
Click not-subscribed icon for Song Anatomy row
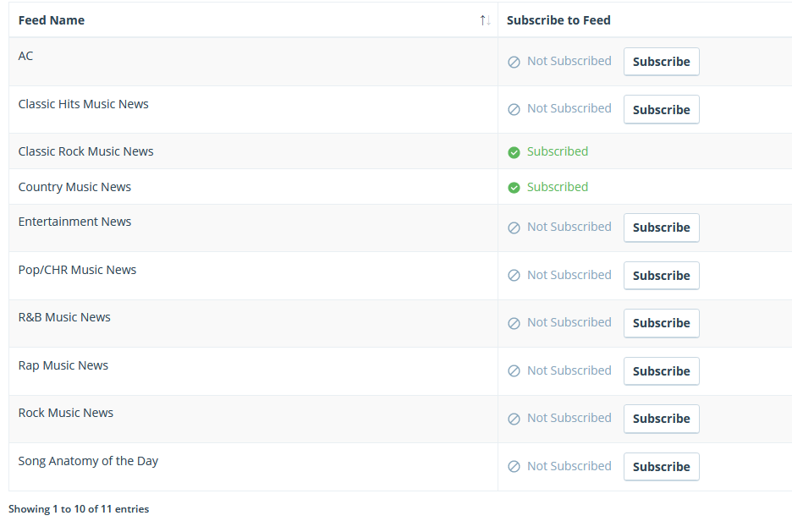click(514, 466)
